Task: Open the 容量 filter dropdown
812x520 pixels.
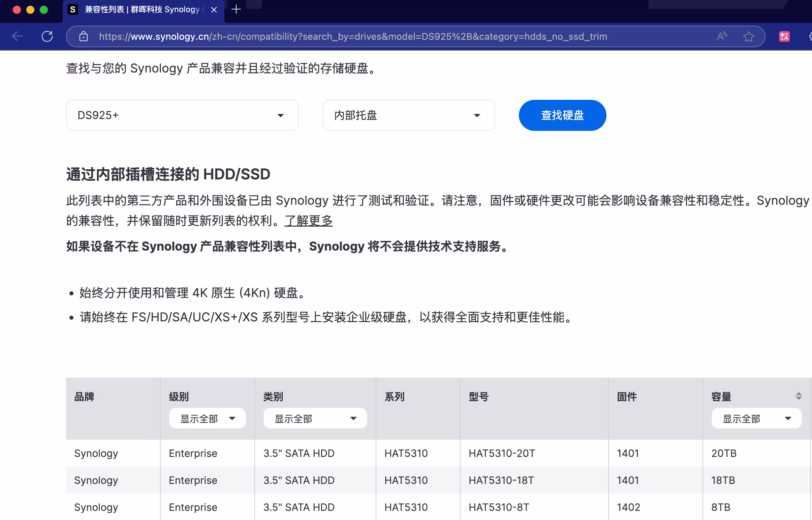Action: click(756, 418)
